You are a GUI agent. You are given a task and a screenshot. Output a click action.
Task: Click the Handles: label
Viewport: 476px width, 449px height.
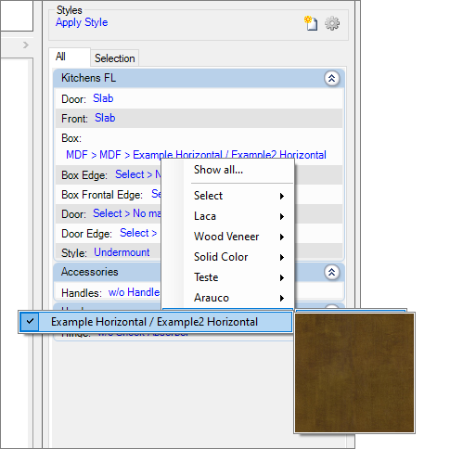82,293
